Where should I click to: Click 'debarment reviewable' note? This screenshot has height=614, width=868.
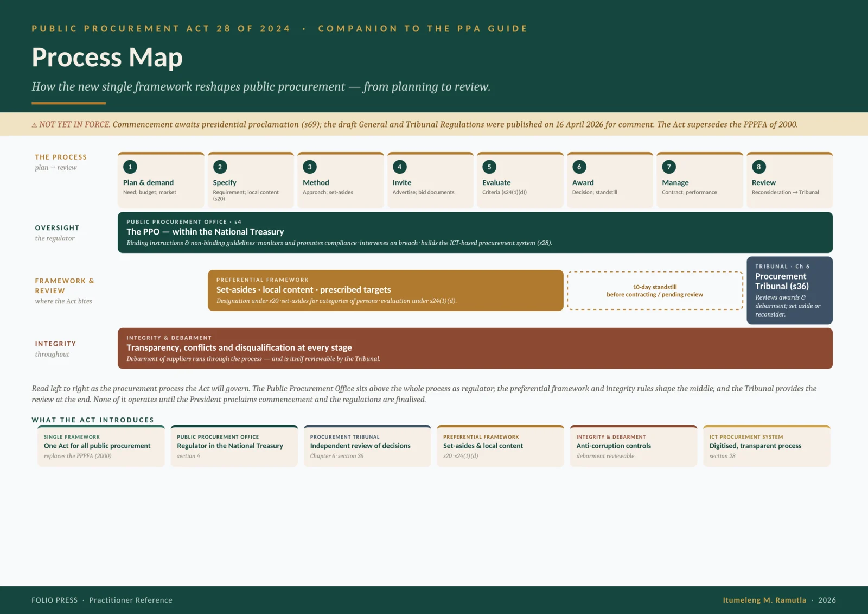coord(605,456)
